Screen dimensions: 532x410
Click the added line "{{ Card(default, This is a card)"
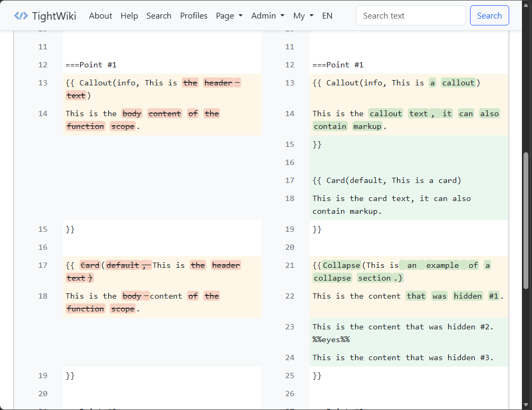[387, 180]
